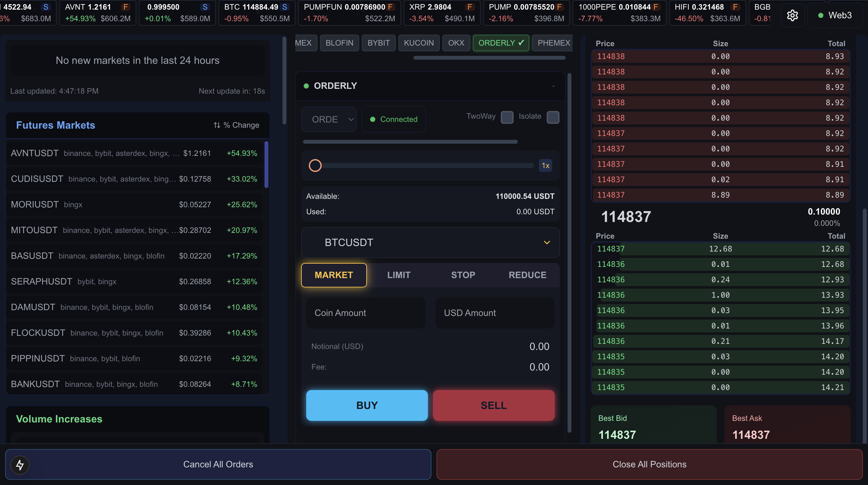The width and height of the screenshot is (868, 485).
Task: Enable the Isolate checkbox
Action: coord(553,117)
